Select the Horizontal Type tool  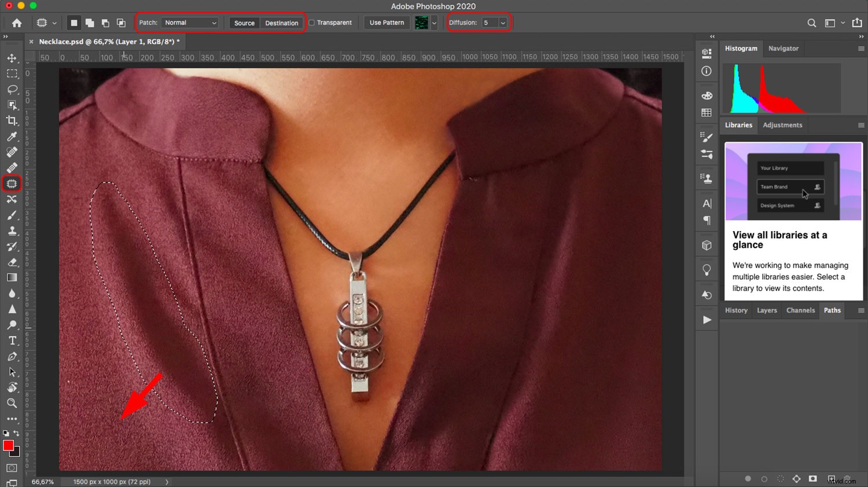point(13,341)
